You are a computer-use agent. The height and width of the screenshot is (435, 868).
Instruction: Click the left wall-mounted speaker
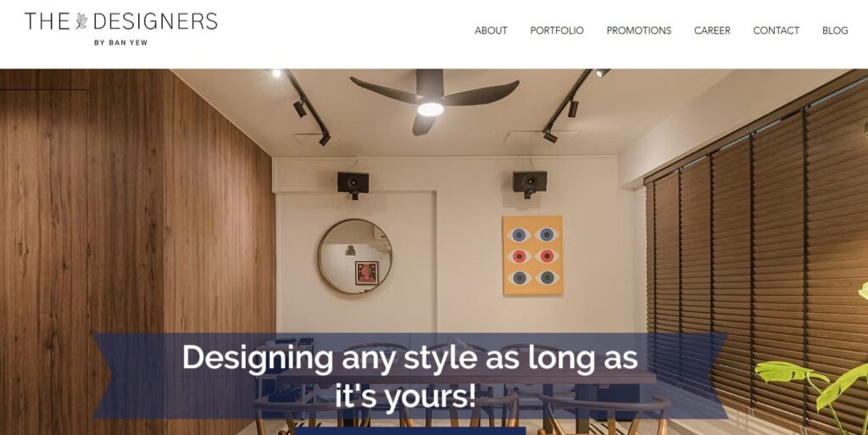tap(353, 184)
